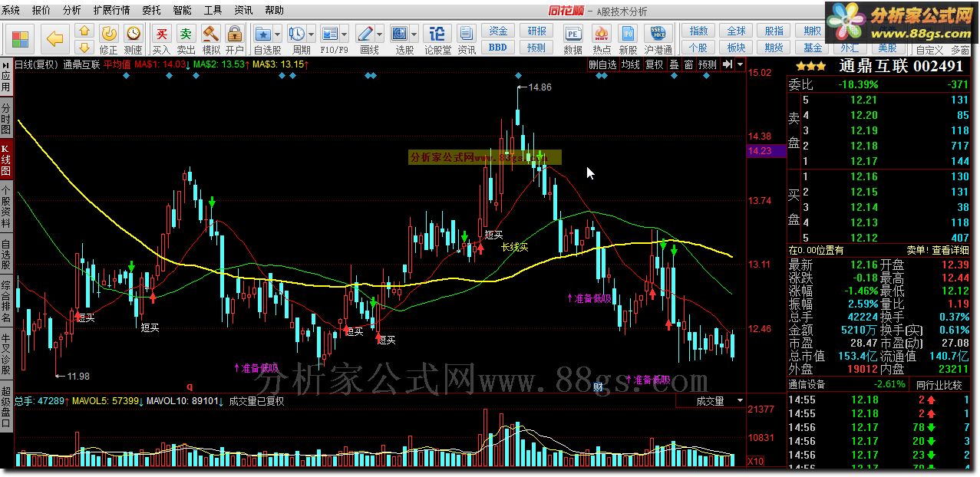Switch to the 综合排名 sidebar tab

tap(6, 301)
